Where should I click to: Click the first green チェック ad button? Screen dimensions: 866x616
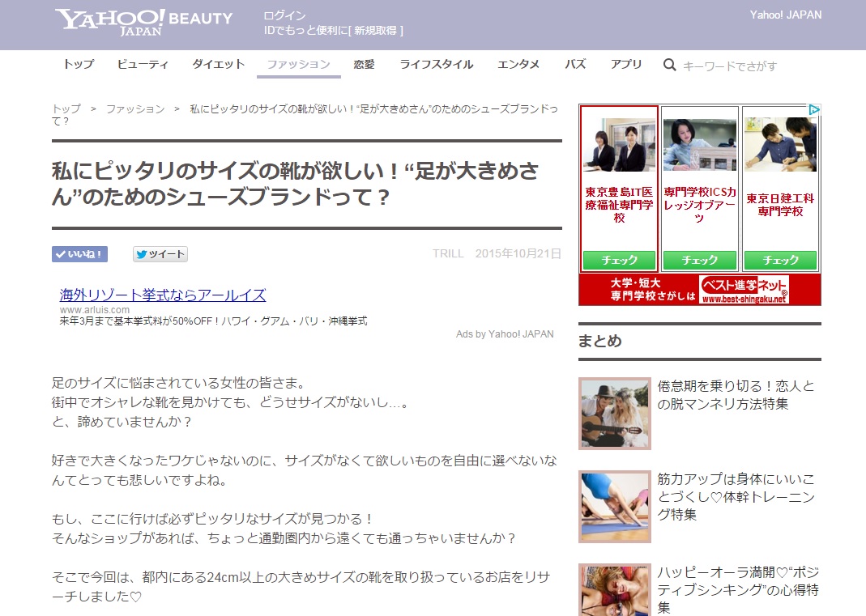click(620, 261)
